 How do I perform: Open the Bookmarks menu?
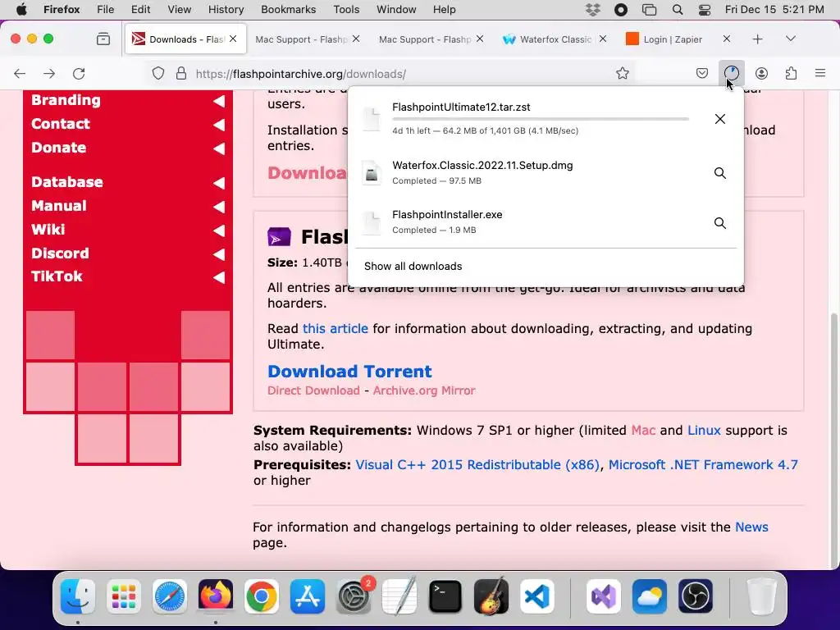(x=288, y=10)
